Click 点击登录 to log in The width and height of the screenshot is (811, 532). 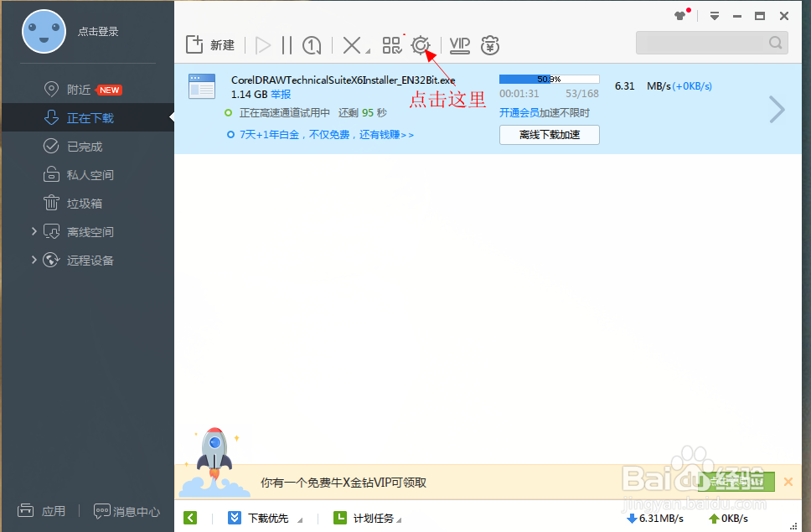pos(98,32)
